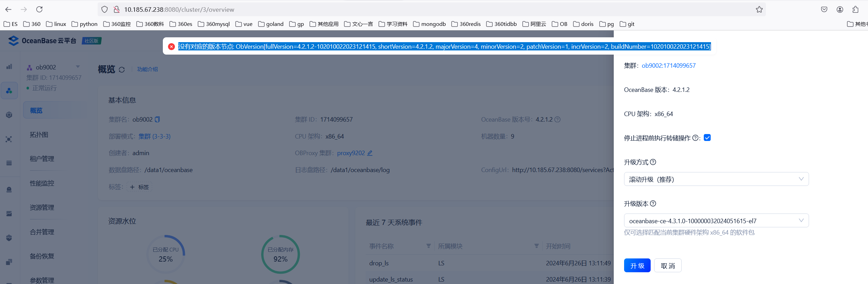Open the 升级版本 oceanbase-ce-4.3.1.0 dropdown
868x284 pixels.
(716, 220)
